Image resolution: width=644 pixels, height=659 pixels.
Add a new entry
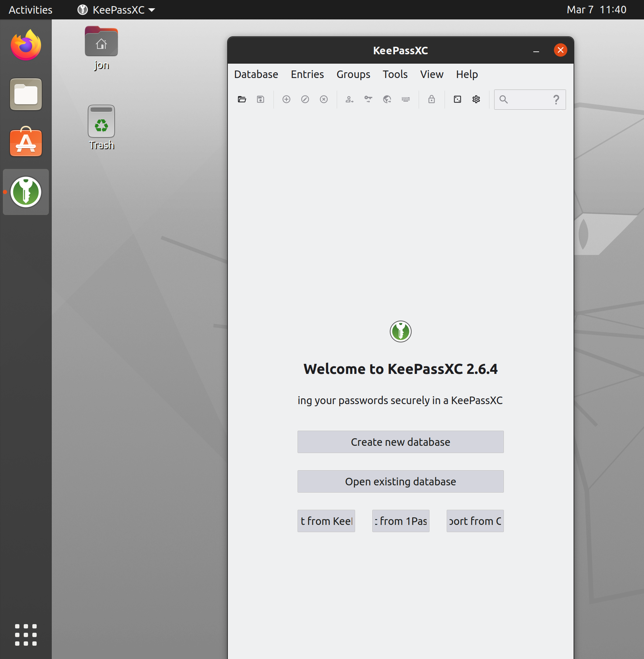pos(286,99)
